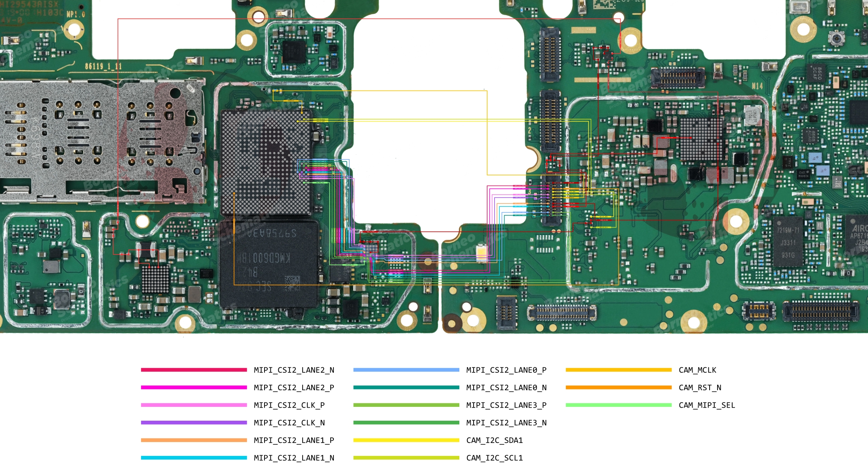868x467 pixels.
Task: Click the MIPI_CSI2_LANE1_P orange legend line
Action: pos(194,440)
